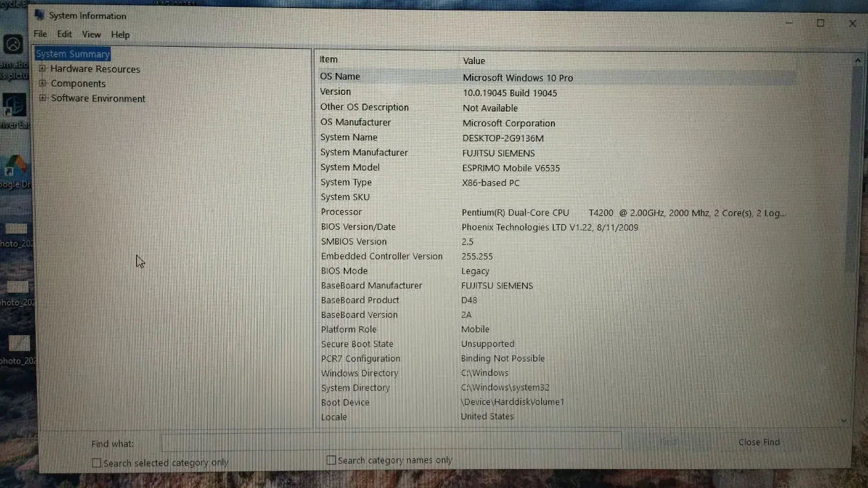Click the D48 value
Viewport: 868px width, 488px height.
click(469, 300)
